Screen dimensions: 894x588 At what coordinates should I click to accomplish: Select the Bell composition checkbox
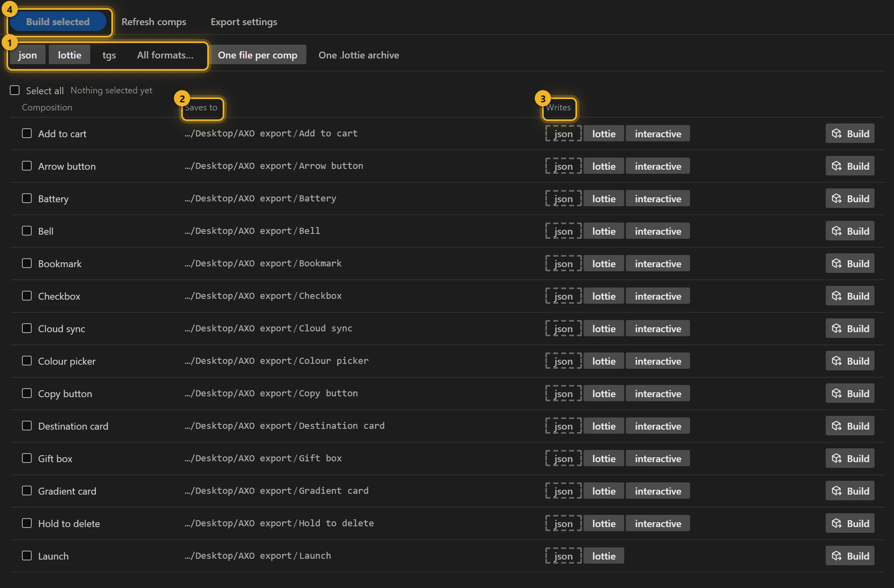(x=27, y=231)
